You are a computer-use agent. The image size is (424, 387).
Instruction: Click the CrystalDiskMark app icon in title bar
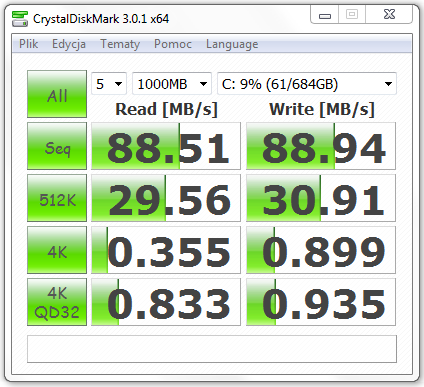[20, 19]
